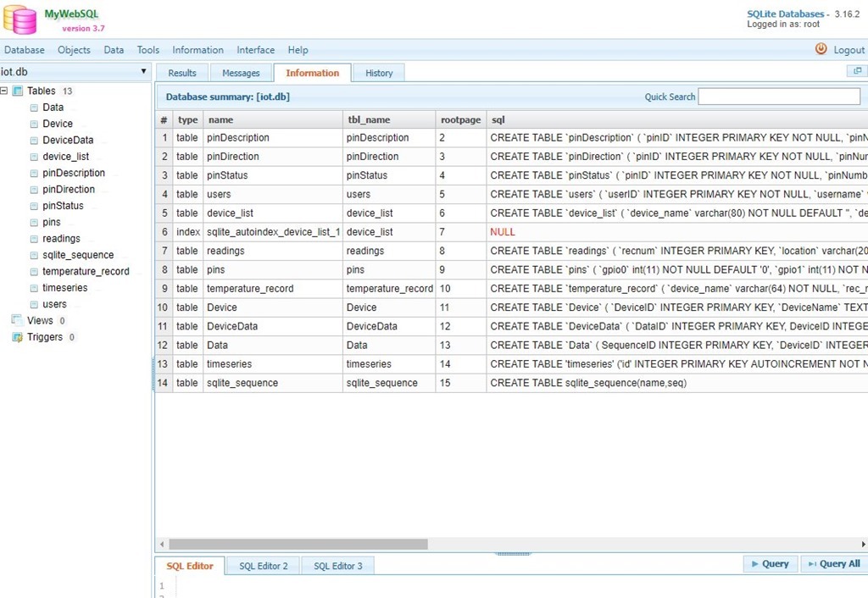Click the orange Logout power icon
This screenshot has width=868, height=598.
tap(821, 49)
